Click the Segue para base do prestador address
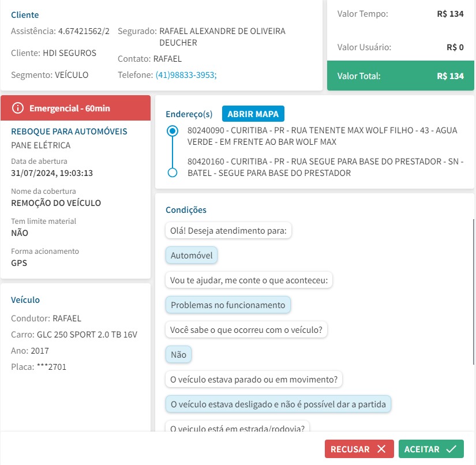476x465 pixels. 325,167
